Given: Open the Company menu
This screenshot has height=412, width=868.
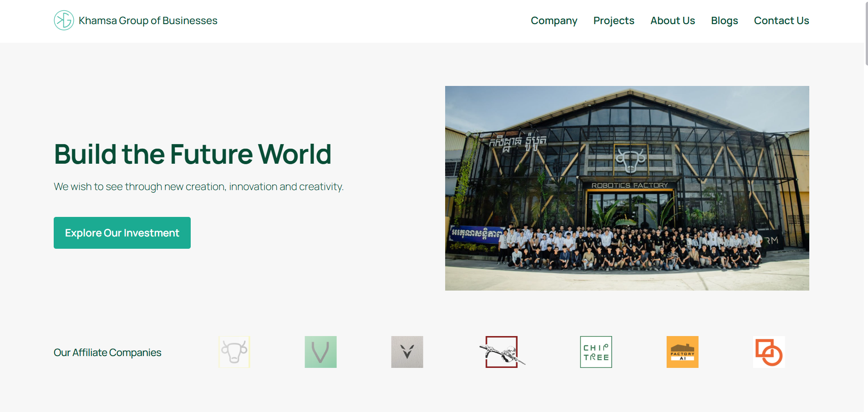Looking at the screenshot, I should coord(554,21).
